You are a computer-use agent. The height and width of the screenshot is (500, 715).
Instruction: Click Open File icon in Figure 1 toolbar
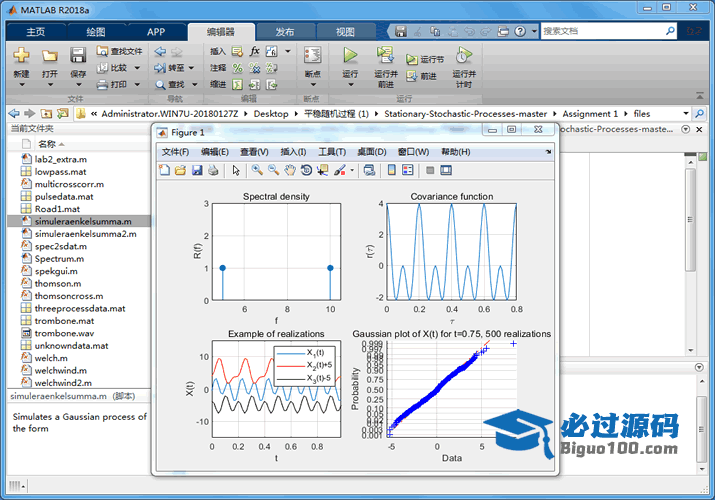[x=181, y=170]
